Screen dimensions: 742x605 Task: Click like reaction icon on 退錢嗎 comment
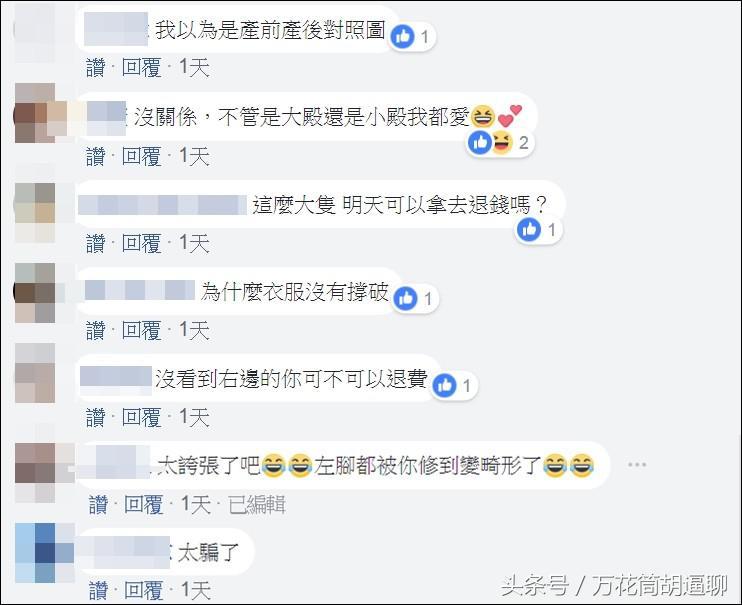[x=529, y=230]
